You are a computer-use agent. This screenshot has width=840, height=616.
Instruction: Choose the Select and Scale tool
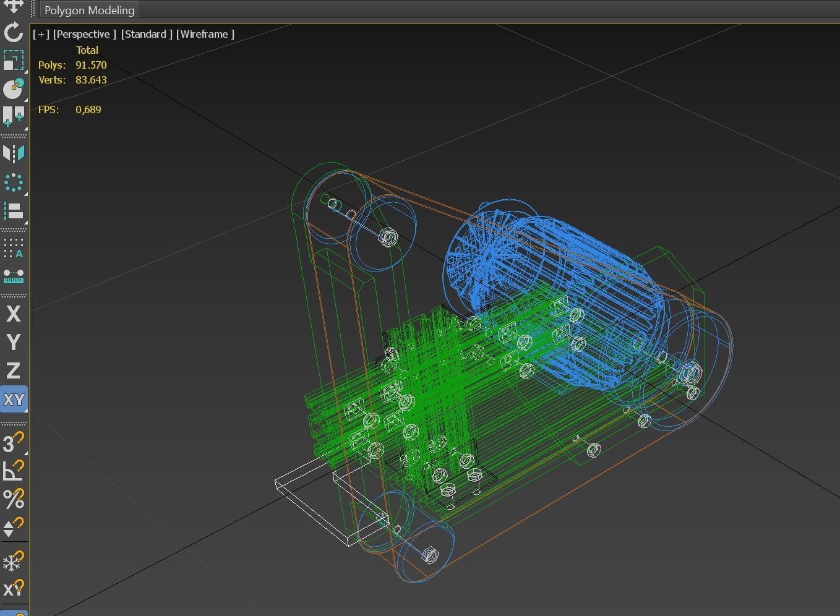[13, 61]
